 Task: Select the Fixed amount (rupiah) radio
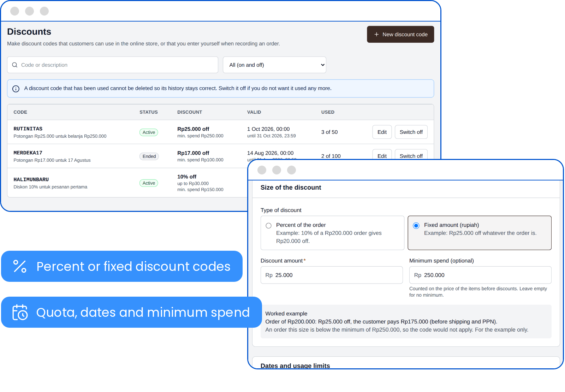pyautogui.click(x=416, y=226)
